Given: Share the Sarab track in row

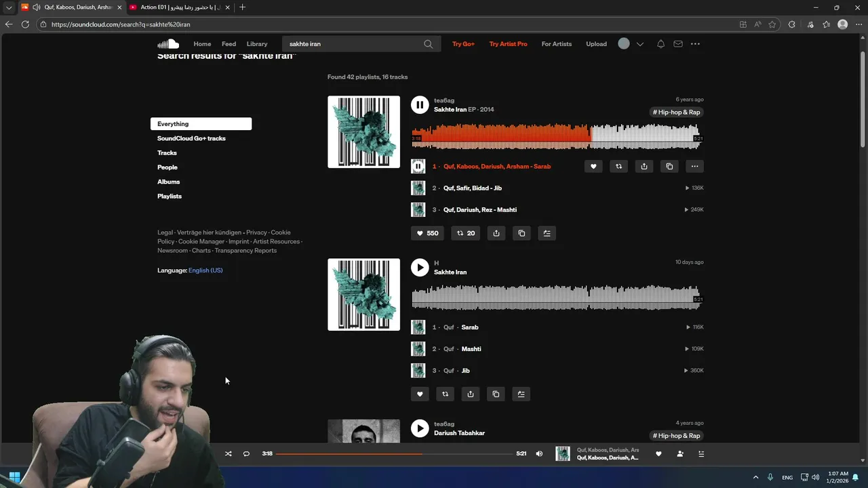Looking at the screenshot, I should (644, 166).
